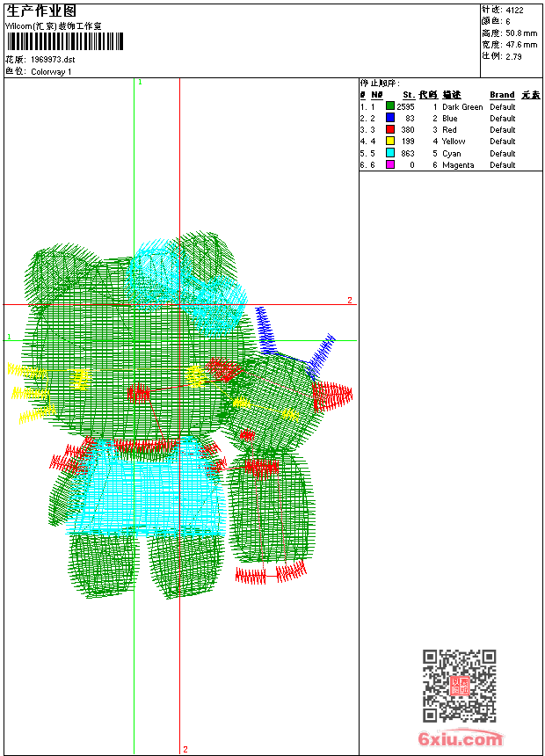Click the 'N#' column header
The width and height of the screenshot is (545, 756).
pyautogui.click(x=377, y=95)
